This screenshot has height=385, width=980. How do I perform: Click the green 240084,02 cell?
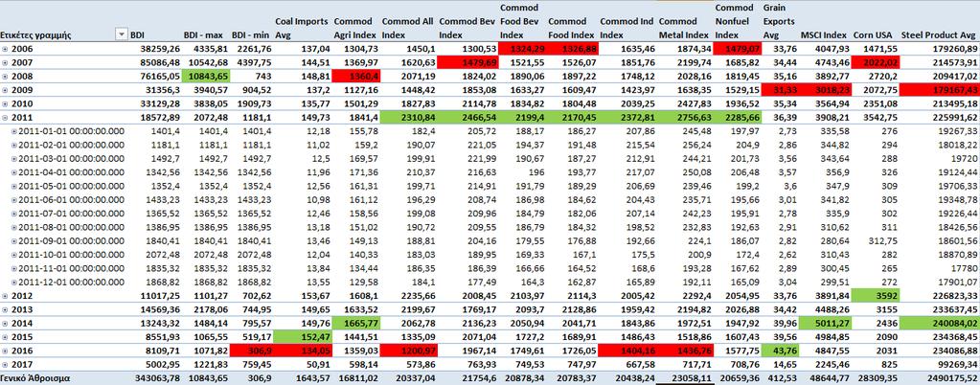click(x=938, y=323)
